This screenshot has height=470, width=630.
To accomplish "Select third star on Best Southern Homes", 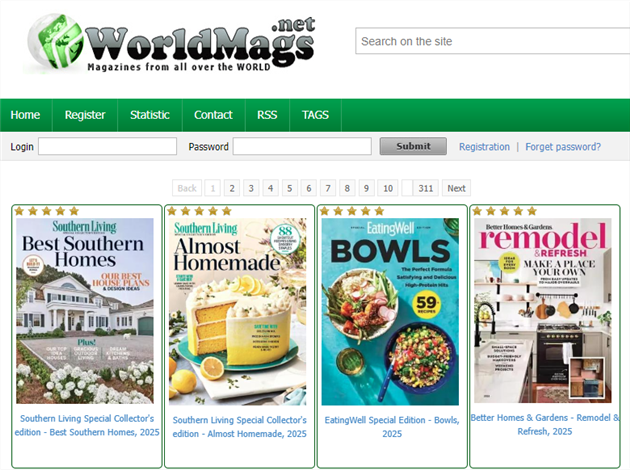I will pos(47,211).
